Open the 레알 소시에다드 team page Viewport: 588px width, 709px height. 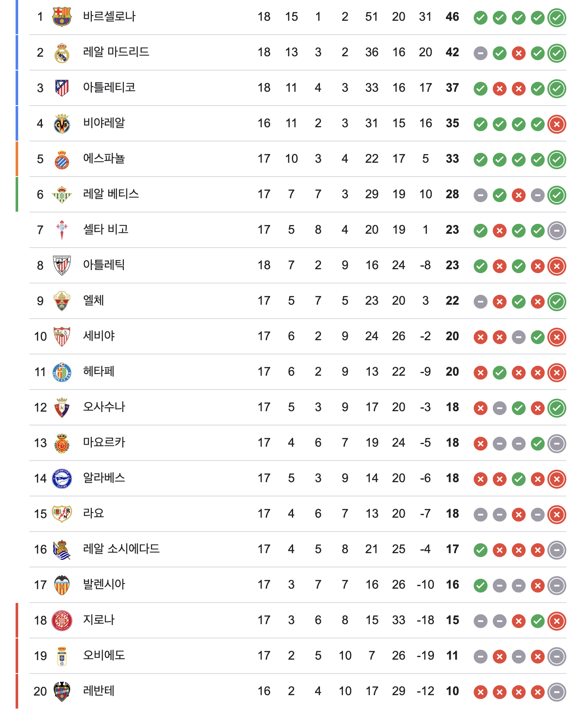pyautogui.click(x=121, y=549)
